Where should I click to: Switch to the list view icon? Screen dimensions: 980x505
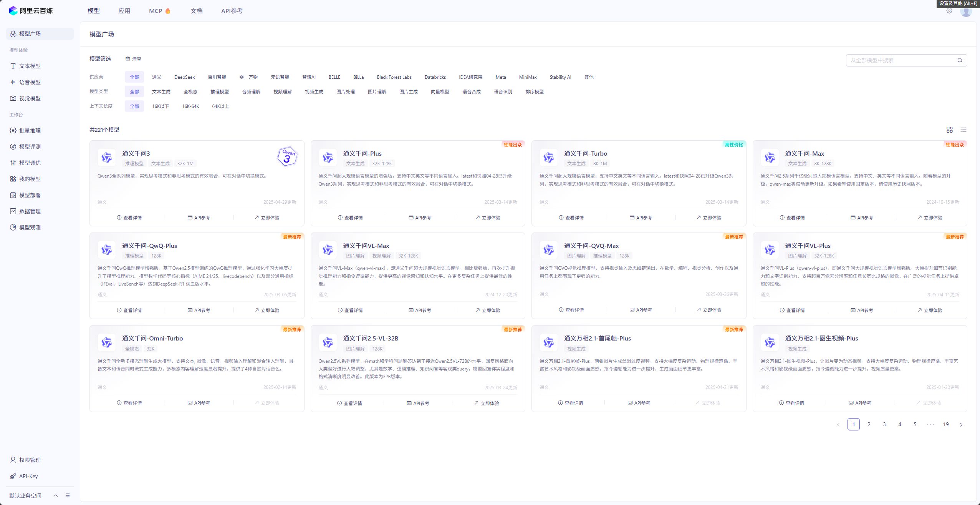(x=963, y=130)
